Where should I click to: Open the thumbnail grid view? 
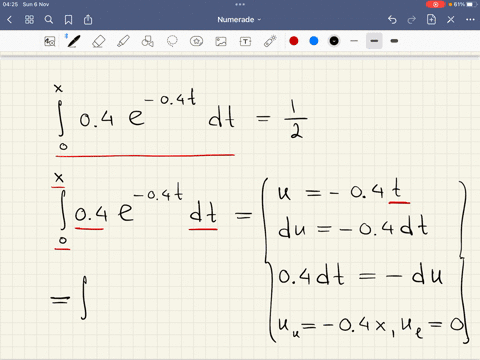click(x=29, y=20)
